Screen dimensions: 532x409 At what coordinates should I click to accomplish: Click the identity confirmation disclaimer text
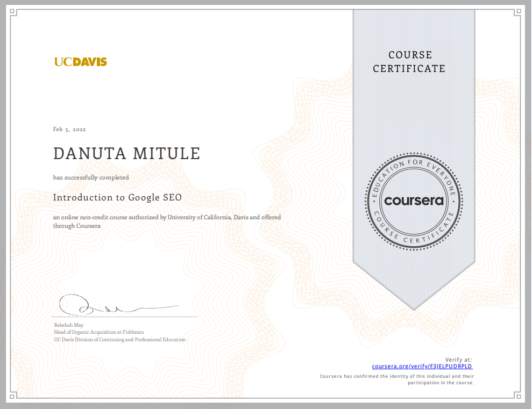pyautogui.click(x=396, y=380)
